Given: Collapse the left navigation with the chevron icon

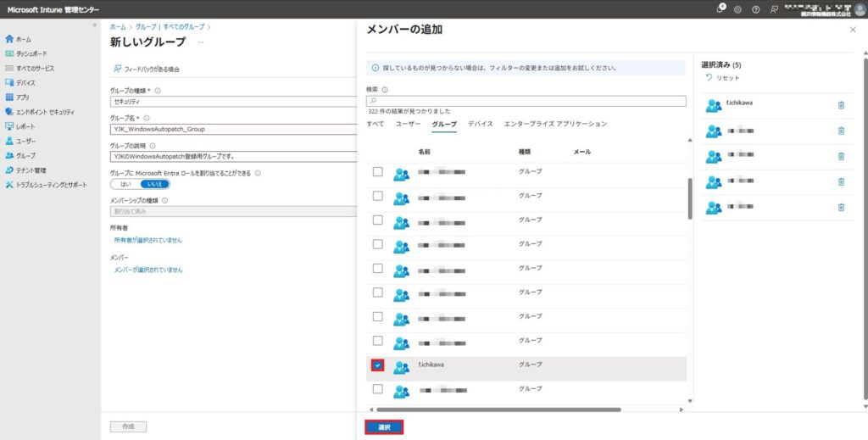Looking at the screenshot, I should tap(95, 25).
